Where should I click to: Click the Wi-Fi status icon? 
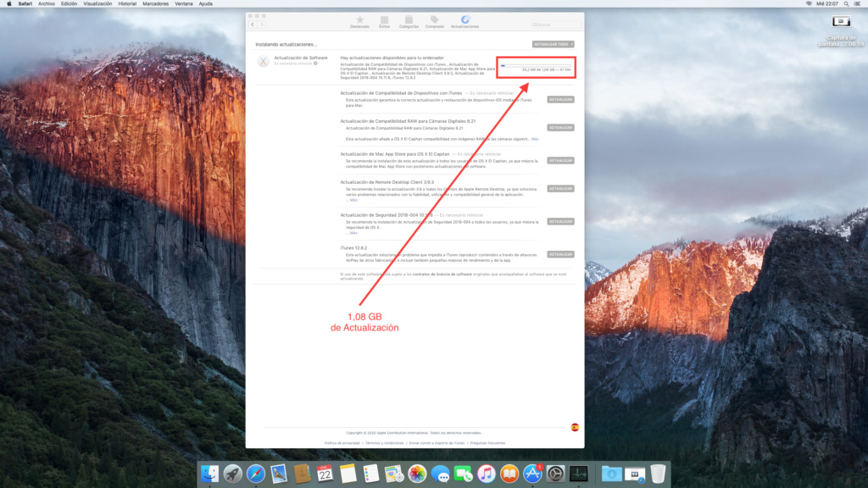(809, 4)
